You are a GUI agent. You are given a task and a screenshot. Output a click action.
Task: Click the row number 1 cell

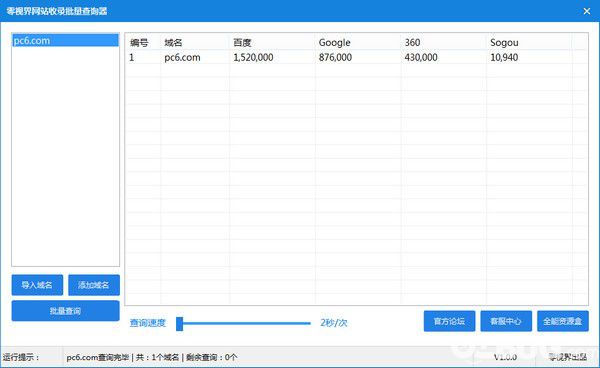132,57
